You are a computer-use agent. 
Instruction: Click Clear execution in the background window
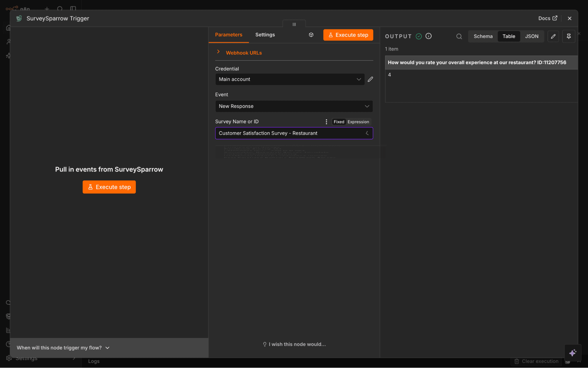[537, 361]
